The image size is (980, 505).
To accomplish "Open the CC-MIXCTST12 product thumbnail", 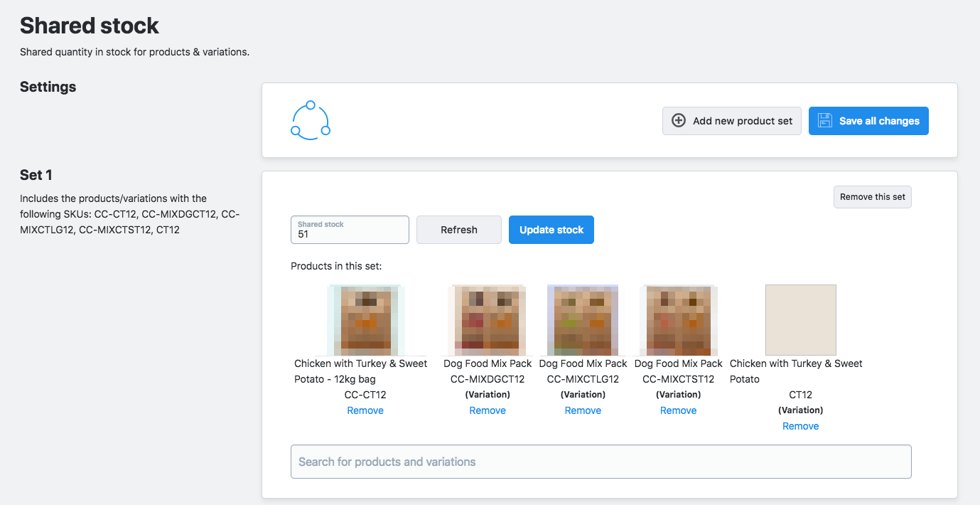I will [679, 320].
